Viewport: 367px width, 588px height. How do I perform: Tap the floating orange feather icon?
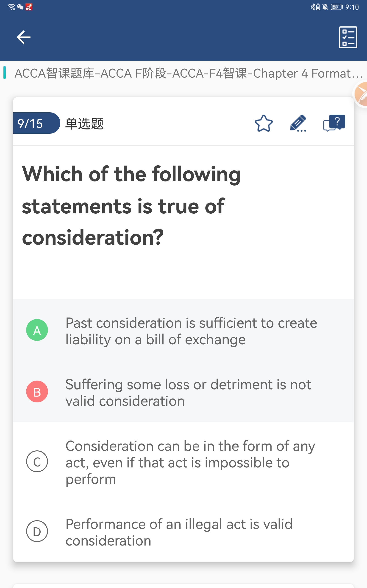click(361, 94)
